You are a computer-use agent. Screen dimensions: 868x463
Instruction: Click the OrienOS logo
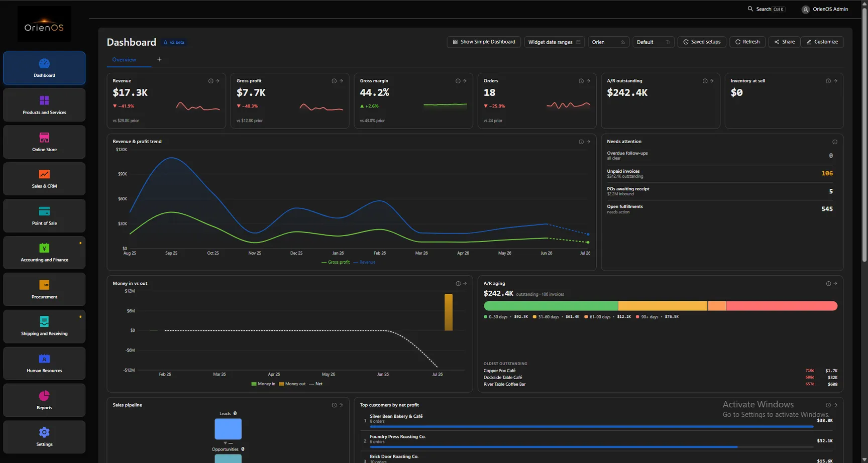click(44, 24)
